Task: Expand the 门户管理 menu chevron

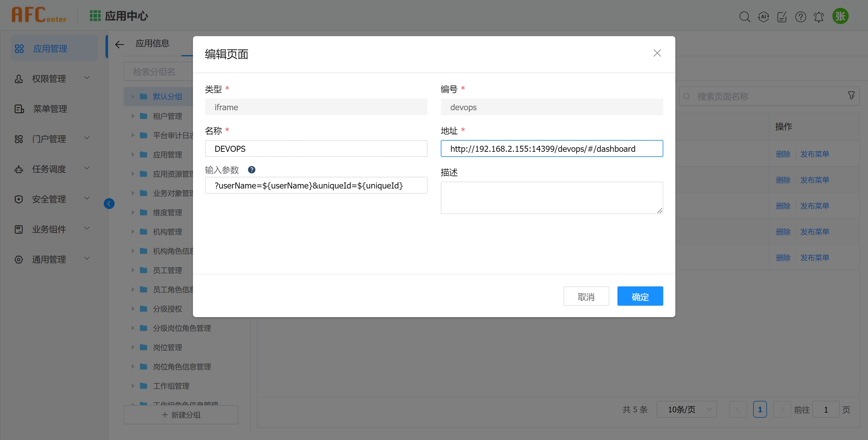Action: coord(87,138)
